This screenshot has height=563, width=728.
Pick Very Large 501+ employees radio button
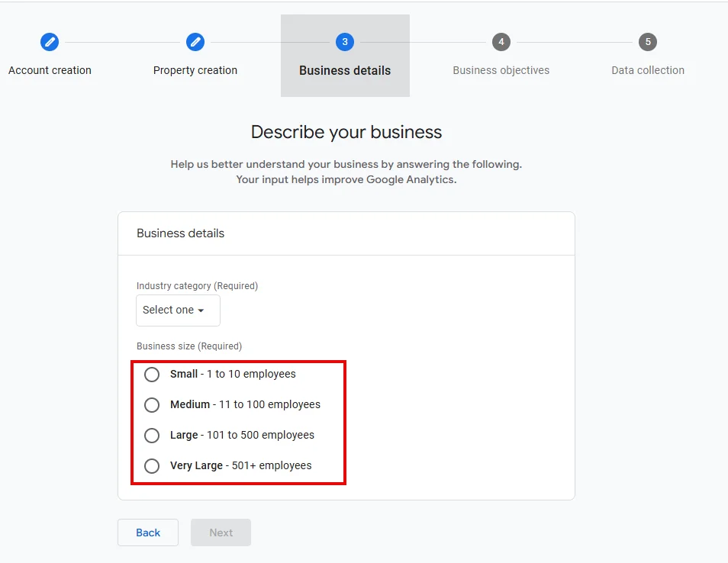152,466
